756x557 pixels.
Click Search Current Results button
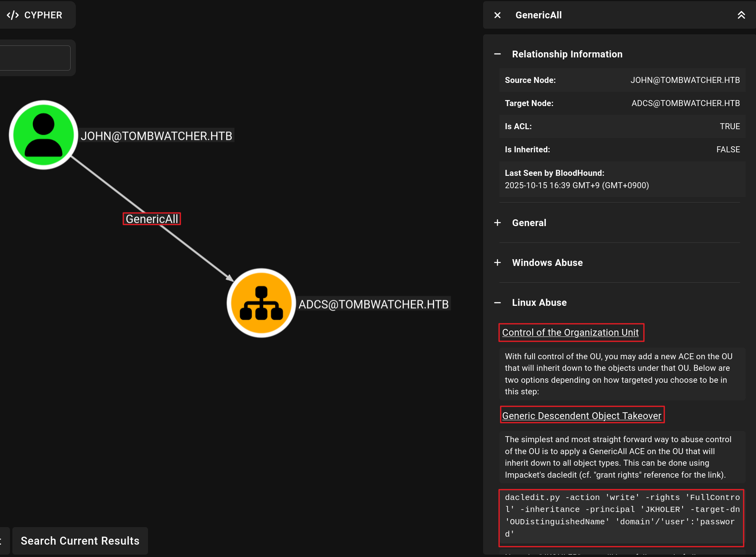(80, 541)
